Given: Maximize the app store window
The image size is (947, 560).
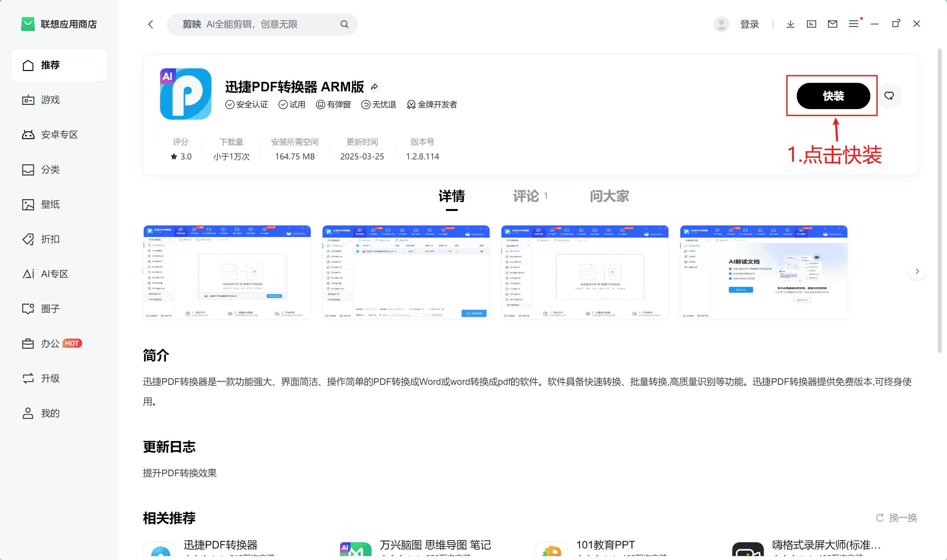Looking at the screenshot, I should click(x=896, y=24).
